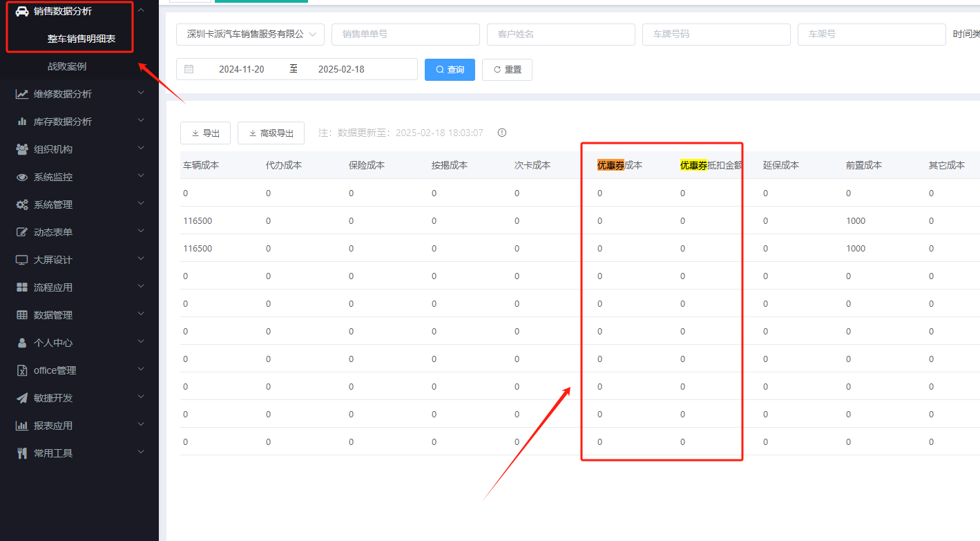
Task: Open 战败案例 submenu item
Action: coord(67,66)
